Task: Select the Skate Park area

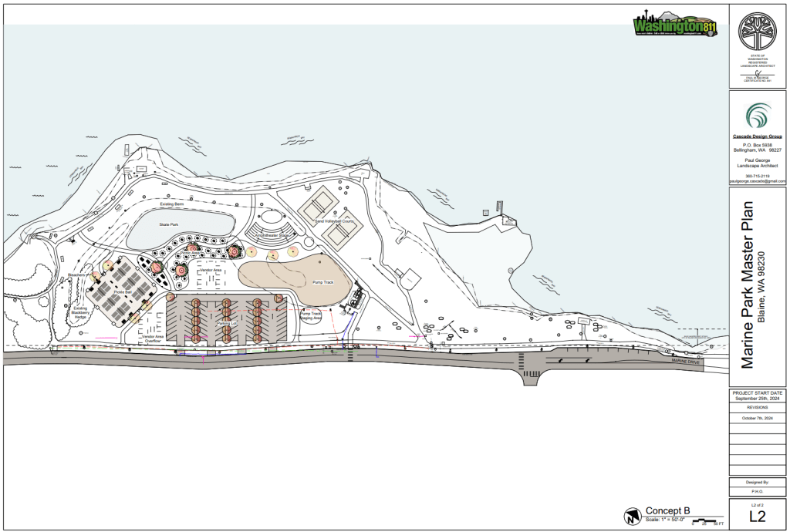Action: pos(179,227)
